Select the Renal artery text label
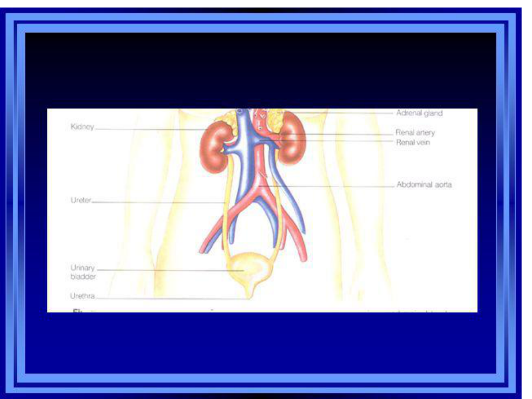This screenshot has height=399, width=532. [x=415, y=133]
